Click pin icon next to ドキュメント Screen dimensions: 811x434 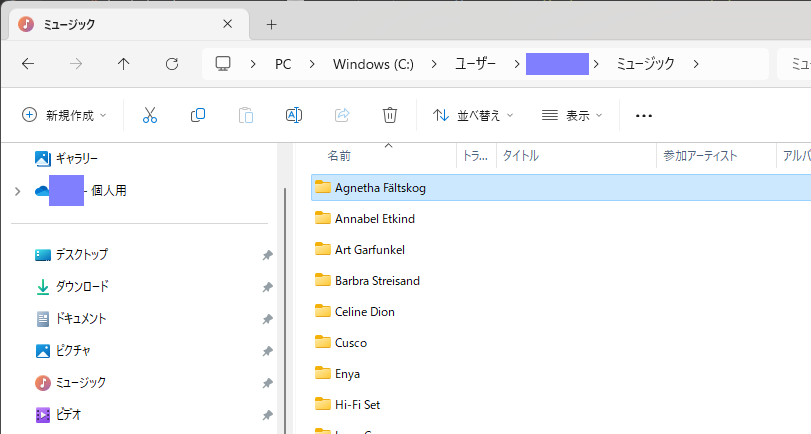(267, 319)
